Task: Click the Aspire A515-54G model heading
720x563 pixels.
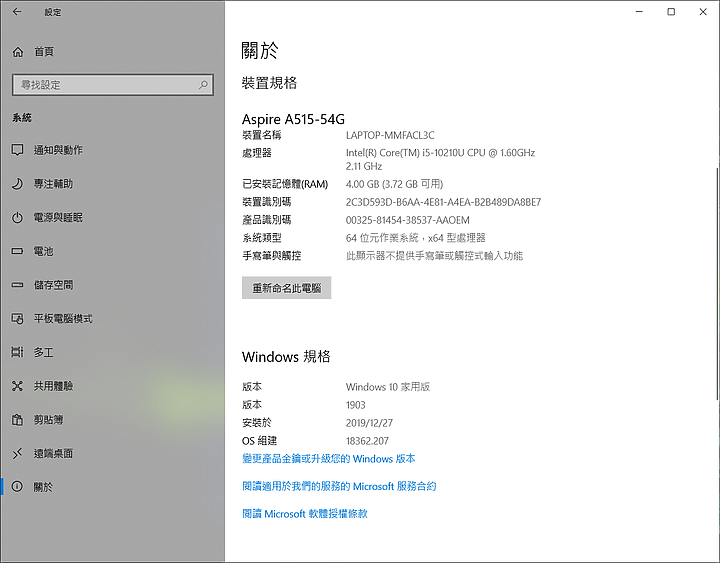Action: pos(293,119)
